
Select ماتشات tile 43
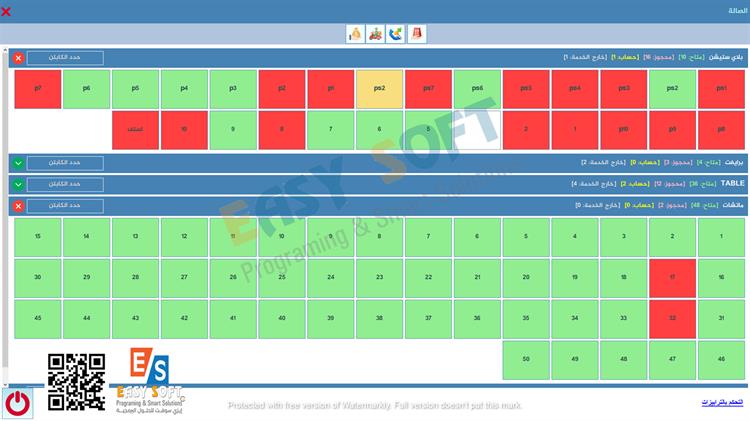click(x=135, y=319)
